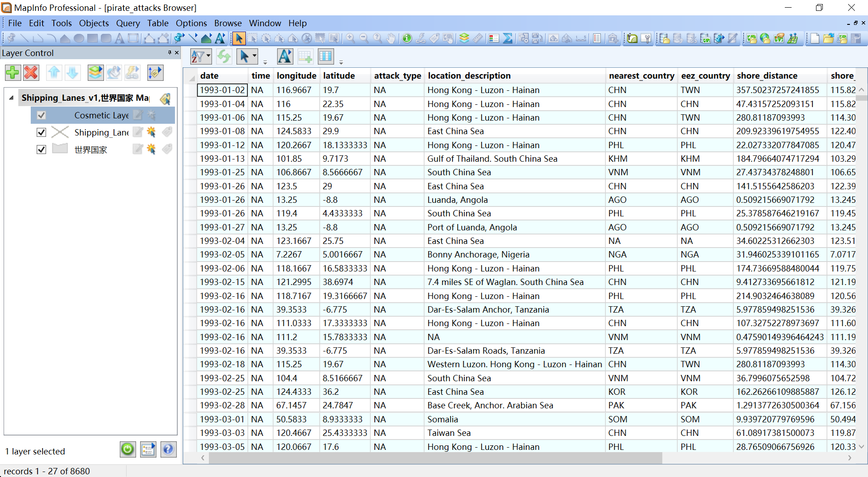Open the File menu
The height and width of the screenshot is (477, 868).
(x=15, y=23)
